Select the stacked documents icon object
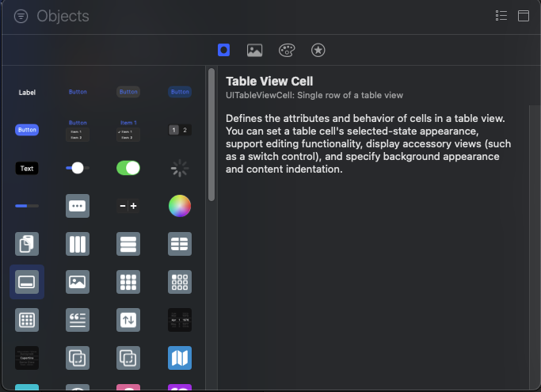Screen dimensions: 541x392 (27, 244)
